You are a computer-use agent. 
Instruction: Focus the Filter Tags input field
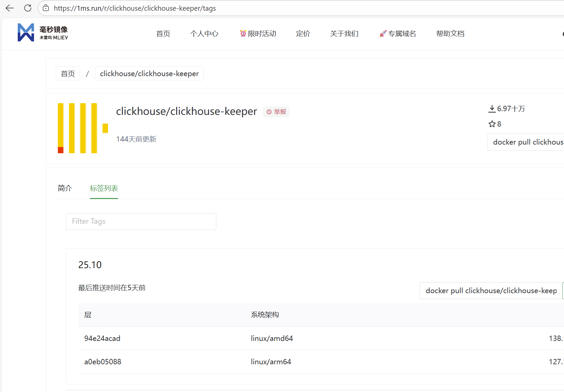coord(141,221)
